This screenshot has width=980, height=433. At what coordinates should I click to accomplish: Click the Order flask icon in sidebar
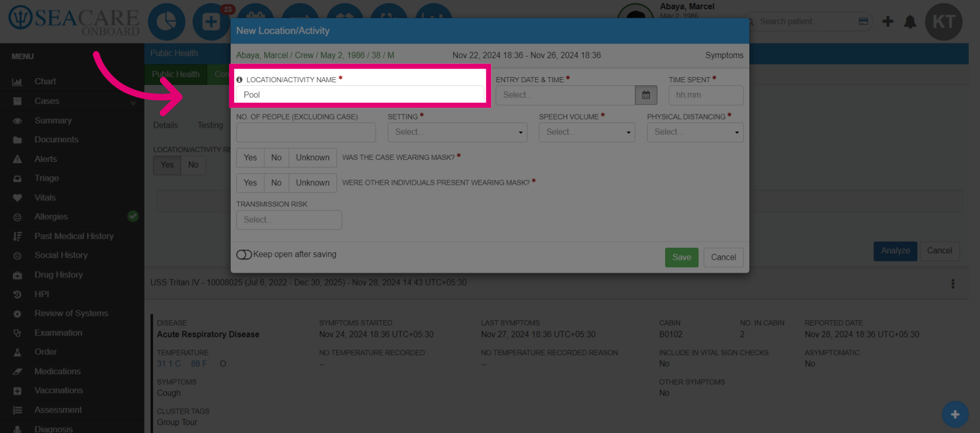coord(17,352)
